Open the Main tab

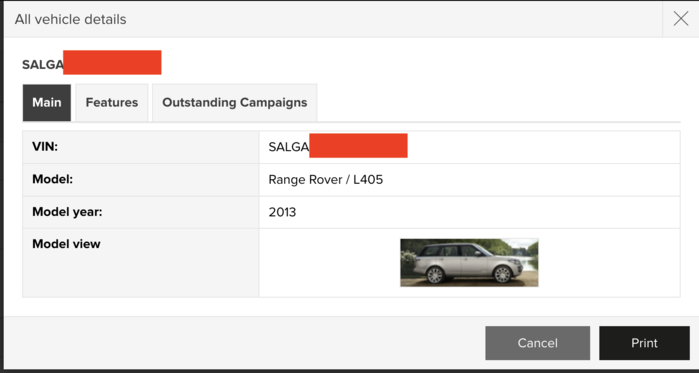(x=47, y=102)
